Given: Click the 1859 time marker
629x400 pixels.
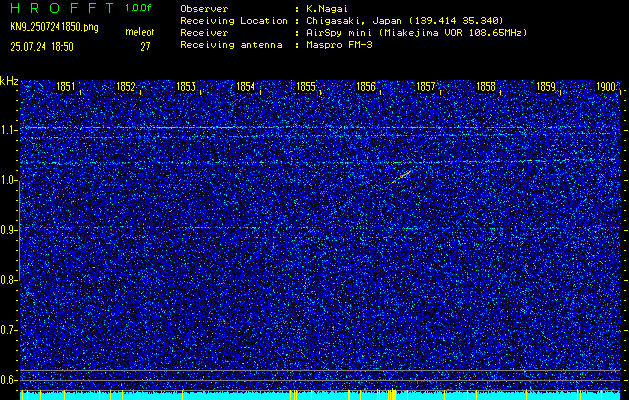Looking at the screenshot, I should click(x=546, y=87).
